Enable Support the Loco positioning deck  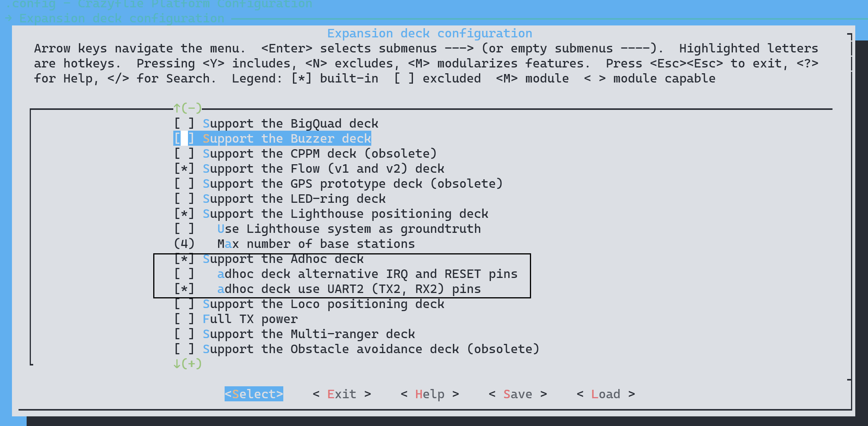(309, 304)
